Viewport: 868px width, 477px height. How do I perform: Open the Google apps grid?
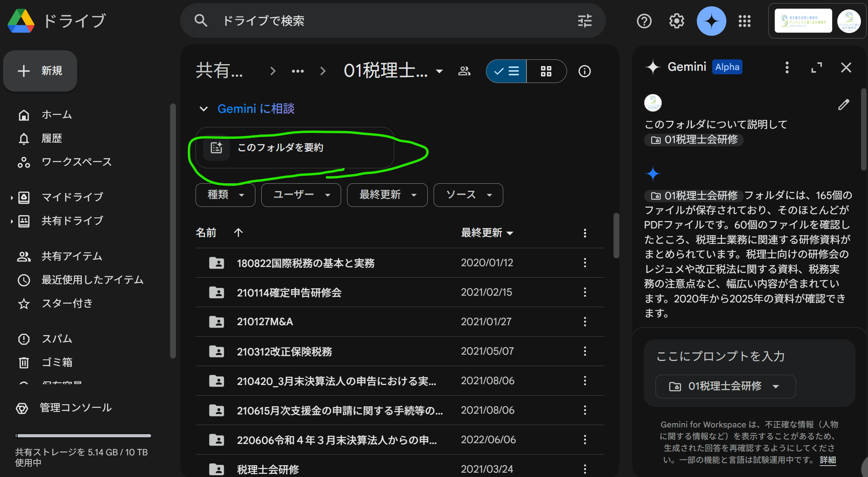(x=744, y=21)
